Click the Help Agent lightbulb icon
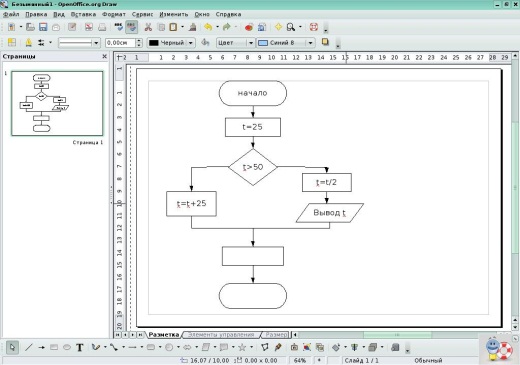This screenshot has width=520, height=365. tap(493, 349)
